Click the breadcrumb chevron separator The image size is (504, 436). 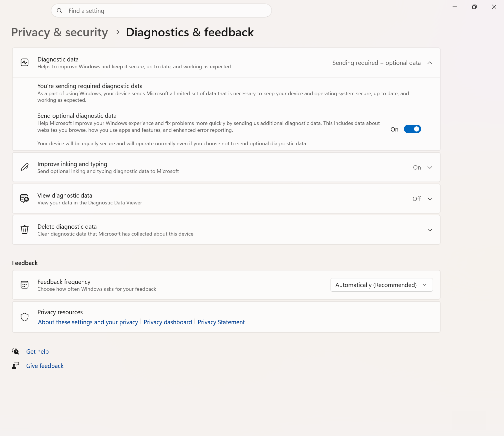click(x=117, y=32)
